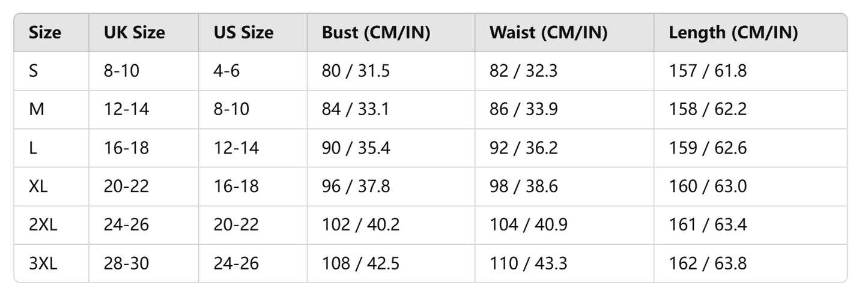Click length value 162 / 63.8
868x297 pixels.
point(708,263)
